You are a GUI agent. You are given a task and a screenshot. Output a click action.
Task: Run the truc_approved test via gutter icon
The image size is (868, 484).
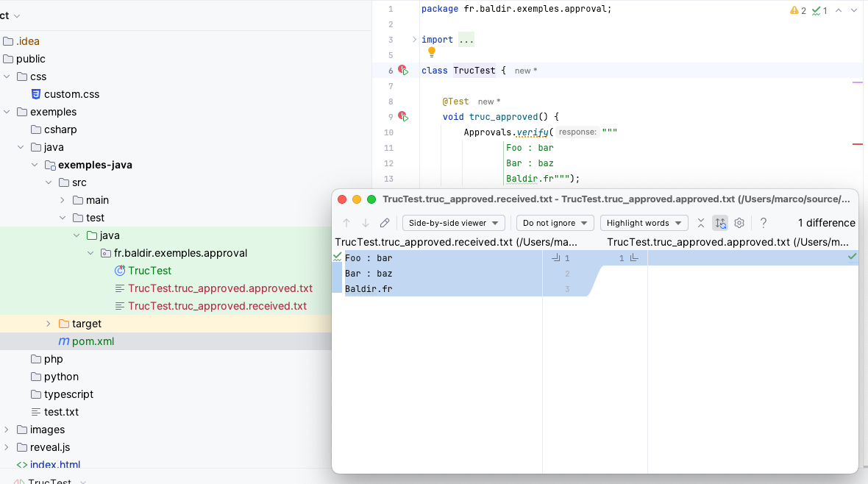[x=402, y=116]
